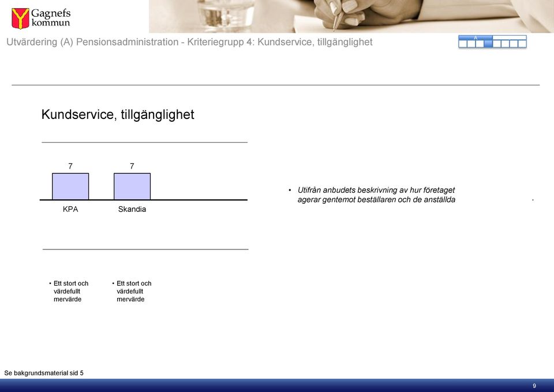Click the footnote Se bakgrundsmaterial sid 5
Image resolution: width=554 pixels, height=392 pixels.
44,373
